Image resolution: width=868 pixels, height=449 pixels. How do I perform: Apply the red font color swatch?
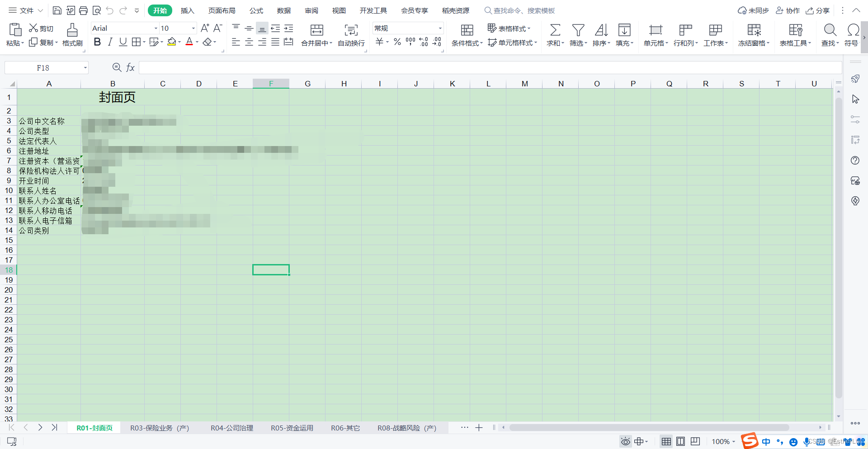click(x=189, y=42)
